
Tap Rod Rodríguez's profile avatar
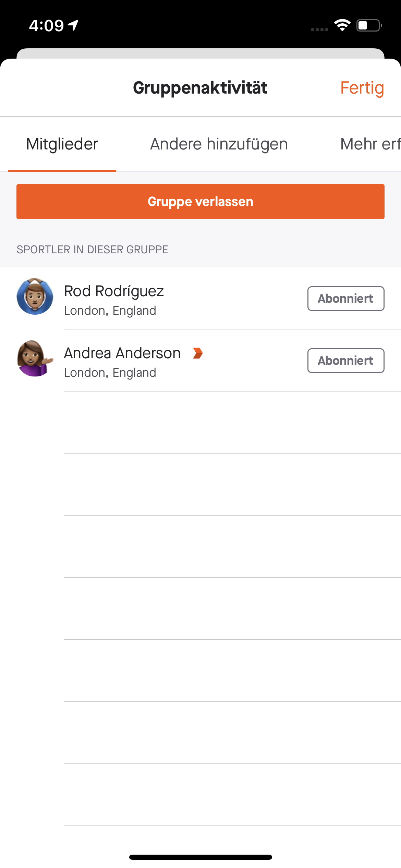(35, 297)
